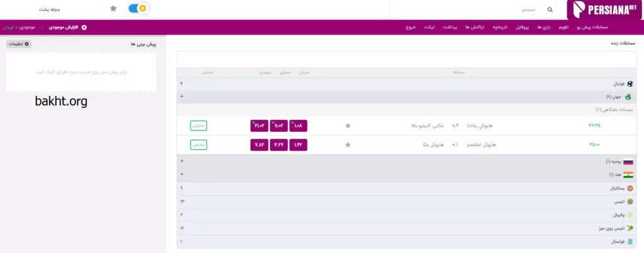The image size is (644, 253).
Task: Click the star icon in the top bar
Action: pos(113,9)
